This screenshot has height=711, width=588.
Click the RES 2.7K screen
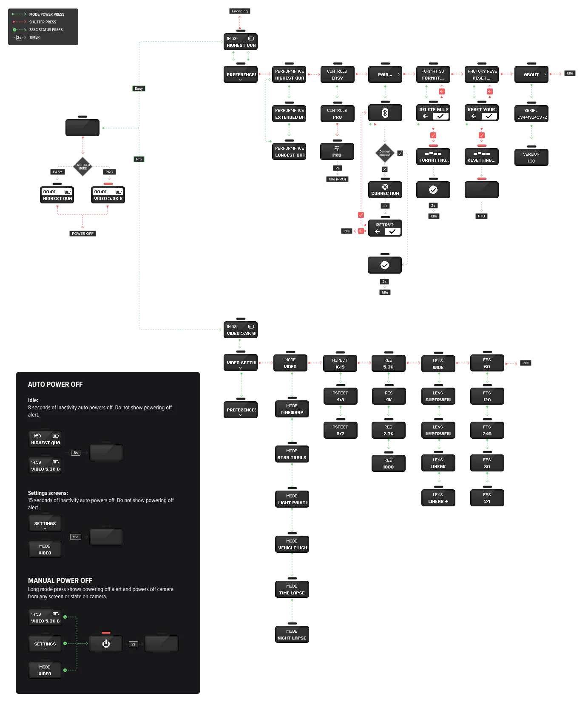coord(389,430)
